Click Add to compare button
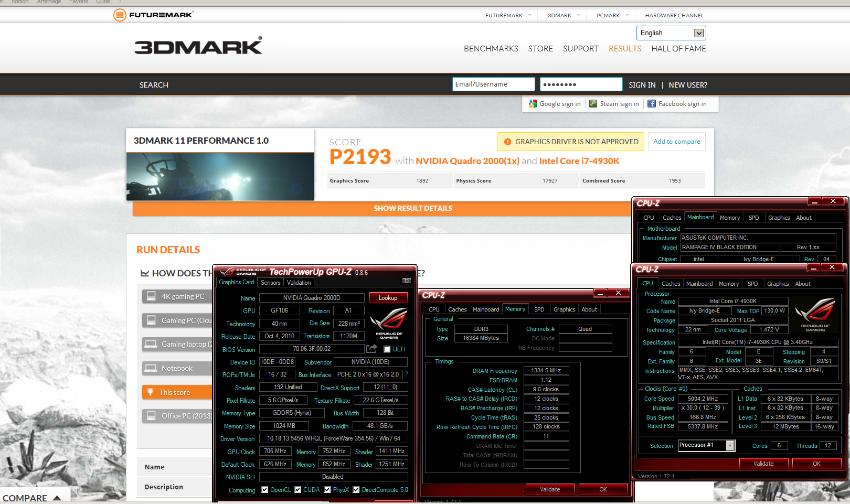This screenshot has height=504, width=850. [677, 142]
